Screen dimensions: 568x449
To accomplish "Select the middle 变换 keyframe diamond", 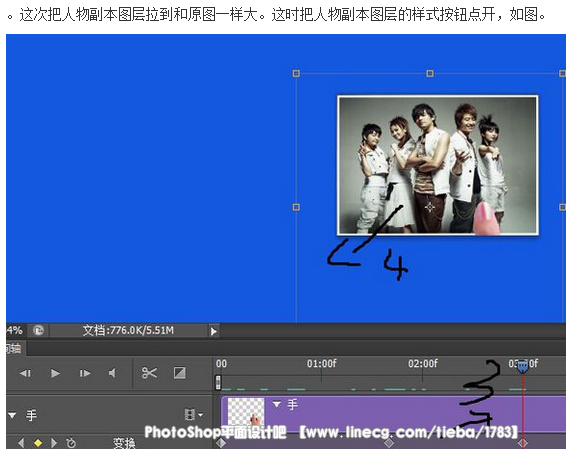I will click(x=389, y=443).
